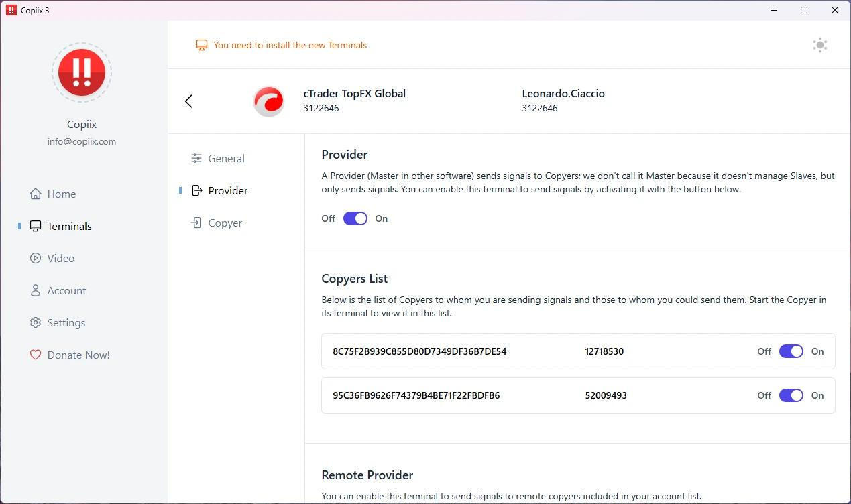Click 'You need to install the new Terminals'
Image resolution: width=851 pixels, height=504 pixels.
click(290, 45)
